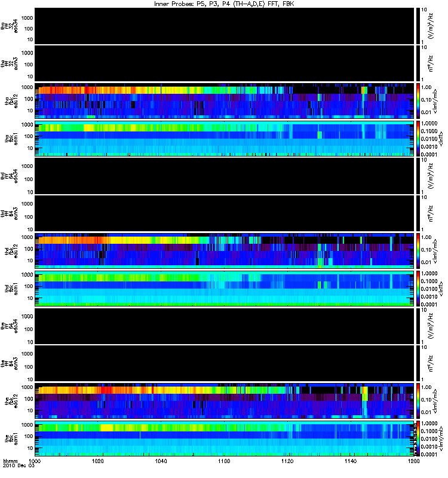
Task: Click the 'thd fff 64 scm3' panel label
Action: (x=10, y=213)
